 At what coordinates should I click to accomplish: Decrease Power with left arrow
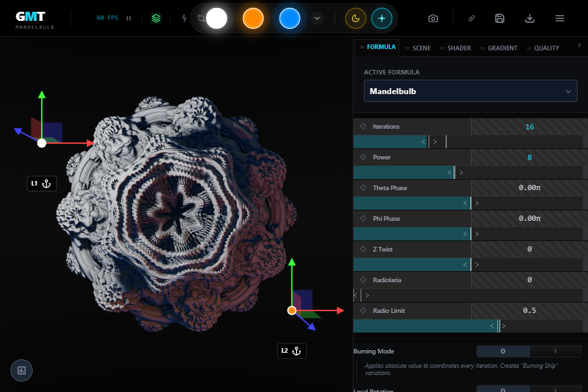pos(449,172)
